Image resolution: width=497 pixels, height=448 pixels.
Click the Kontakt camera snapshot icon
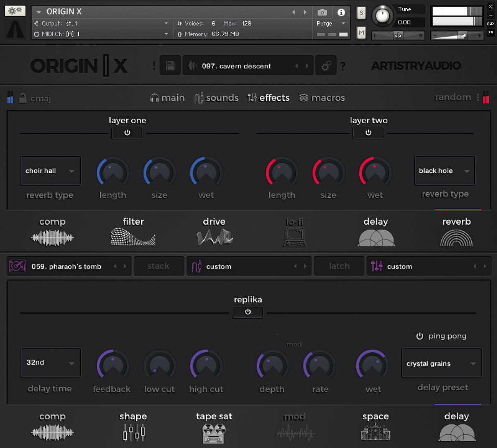coord(322,12)
